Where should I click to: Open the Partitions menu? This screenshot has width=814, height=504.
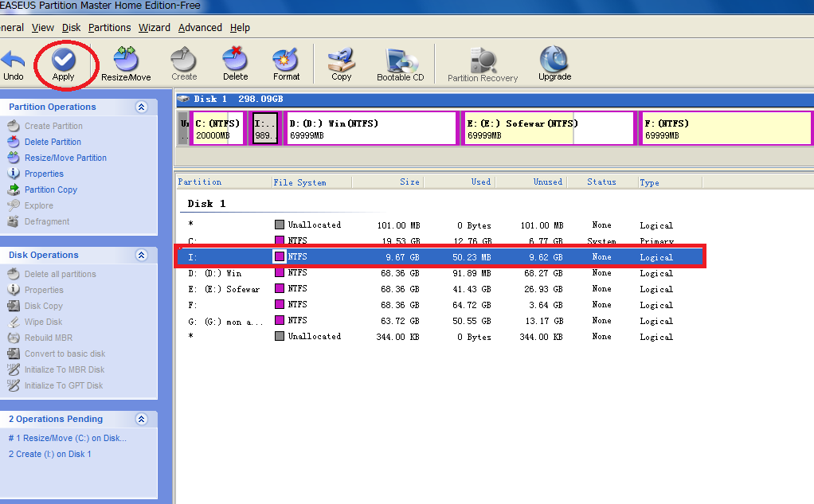pos(110,28)
